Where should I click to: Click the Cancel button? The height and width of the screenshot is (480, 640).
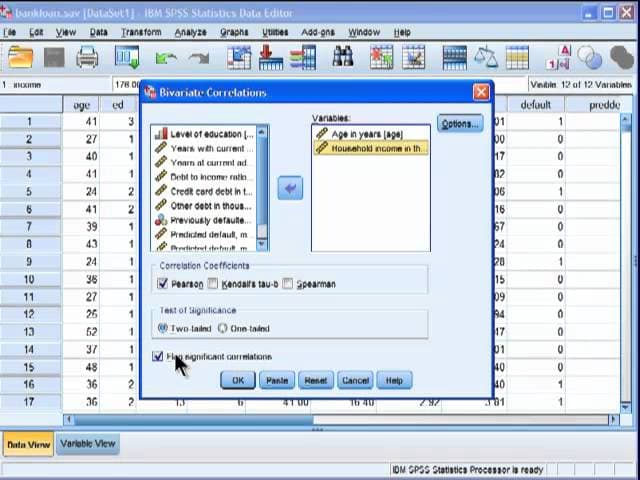355,380
